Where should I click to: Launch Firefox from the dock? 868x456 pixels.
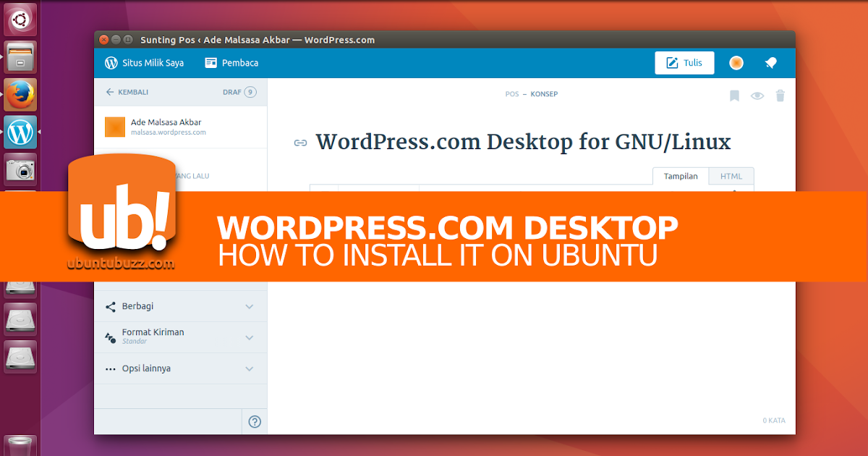coord(20,95)
